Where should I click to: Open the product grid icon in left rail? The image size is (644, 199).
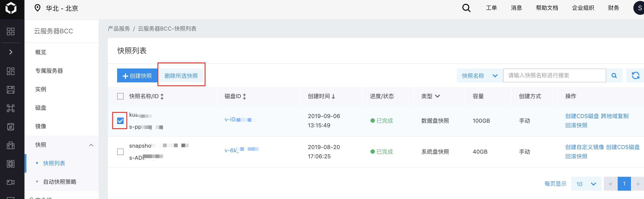pos(10,31)
